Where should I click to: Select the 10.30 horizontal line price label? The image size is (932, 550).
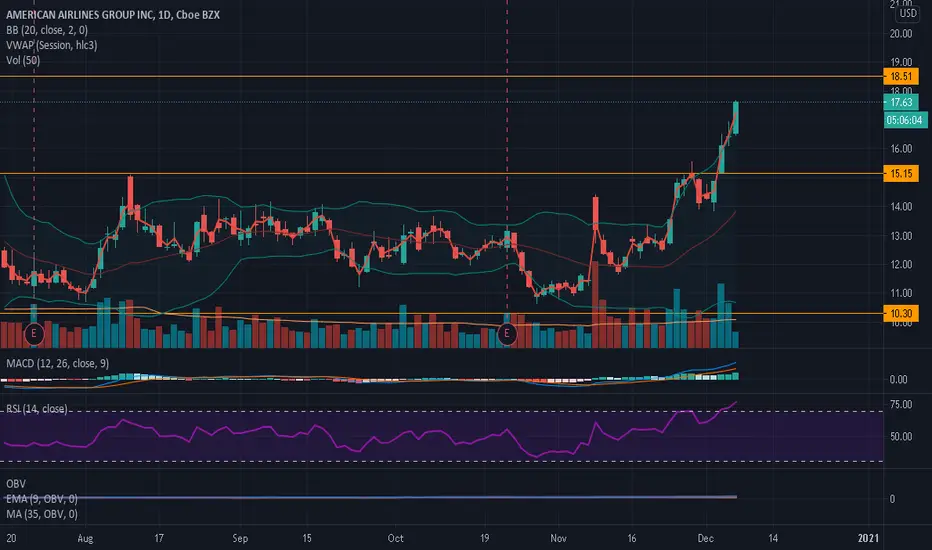[x=901, y=313]
